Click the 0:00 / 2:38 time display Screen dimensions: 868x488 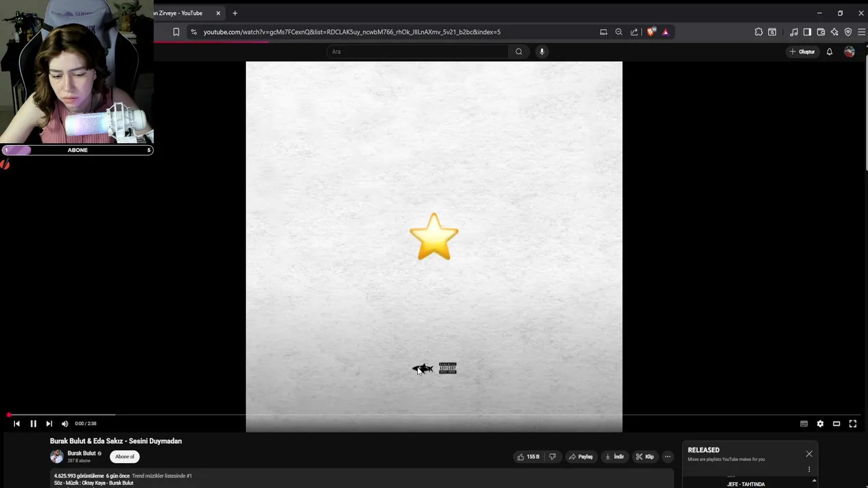point(85,424)
